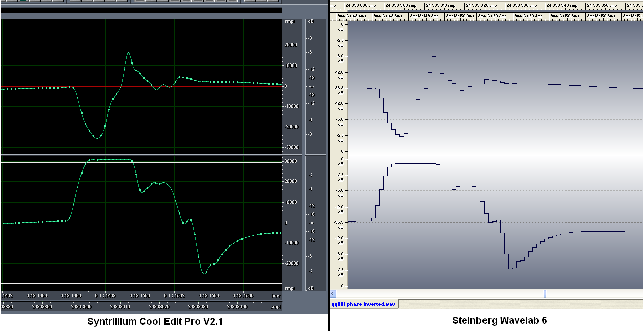This screenshot has width=644, height=331.
Task: Click the '20000' value on Cool Edit's upper-channel ruler
Action: tap(291, 45)
